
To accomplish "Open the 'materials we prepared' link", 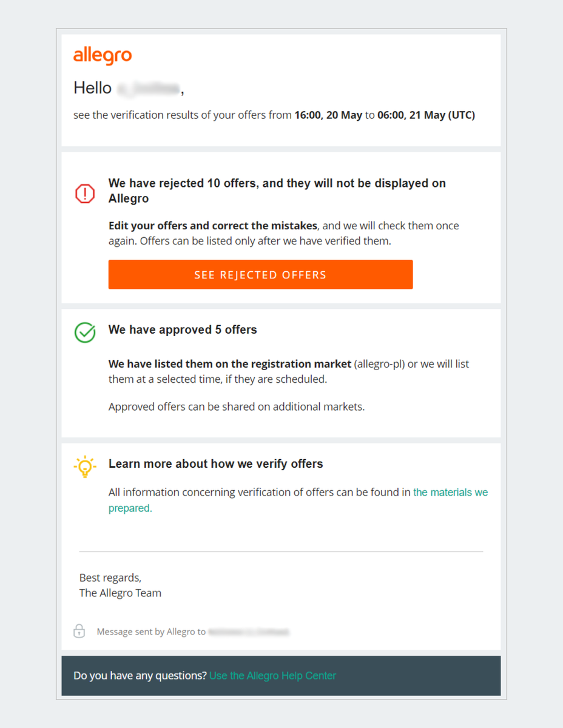I will (x=450, y=493).
